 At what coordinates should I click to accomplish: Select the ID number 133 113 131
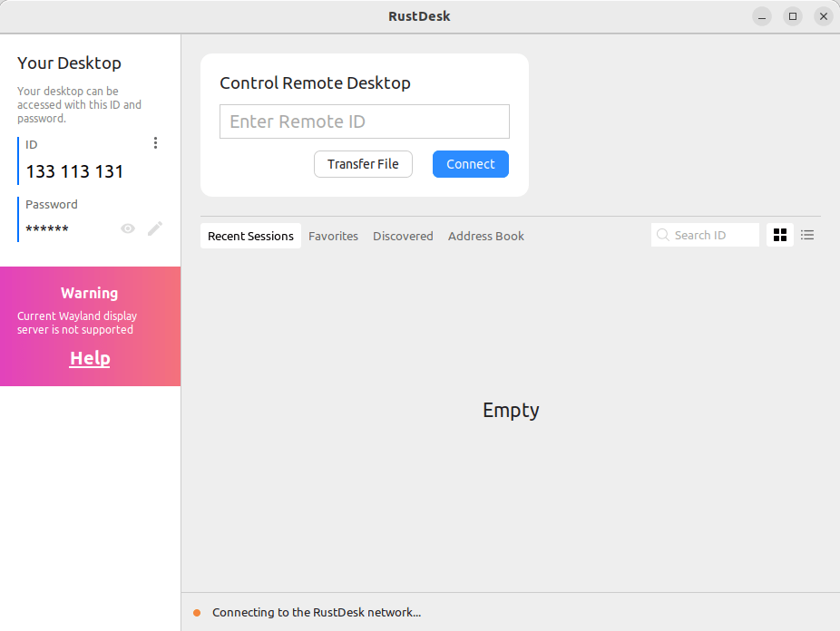(x=74, y=171)
